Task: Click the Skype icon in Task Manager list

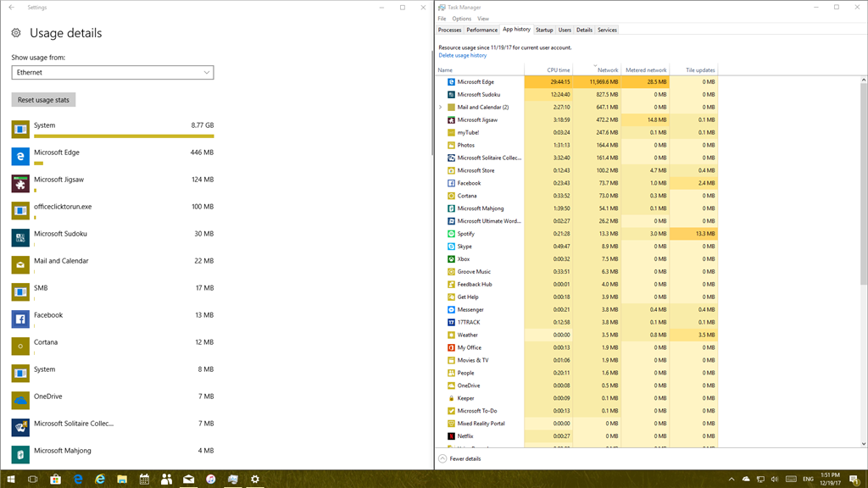Action: point(451,247)
